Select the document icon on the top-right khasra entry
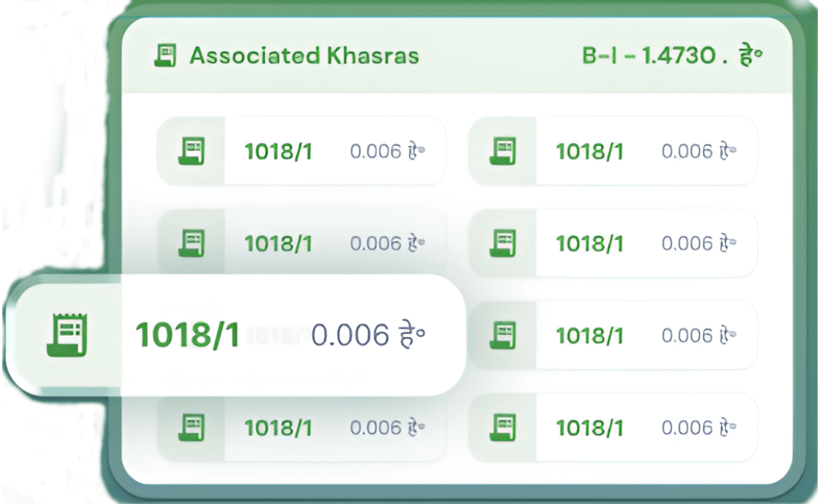818x504 pixels. tap(502, 151)
